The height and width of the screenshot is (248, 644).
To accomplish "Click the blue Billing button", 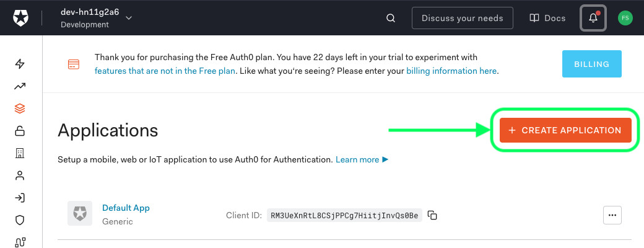I will click(591, 64).
